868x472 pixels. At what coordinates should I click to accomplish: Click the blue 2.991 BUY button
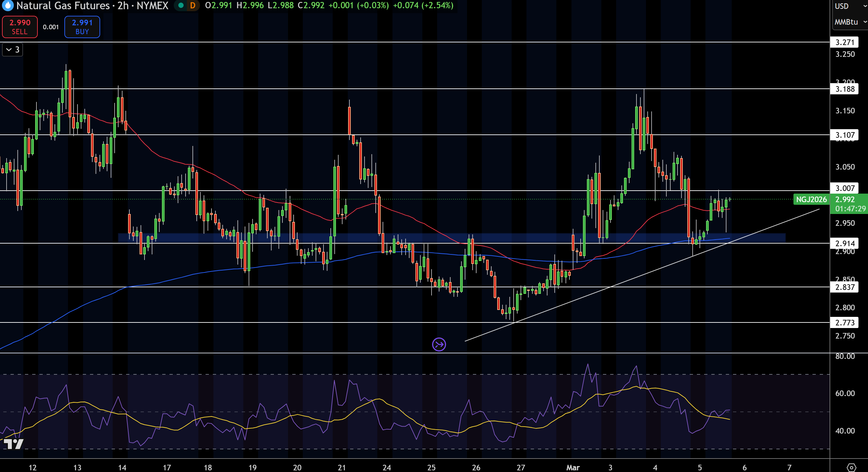click(x=82, y=27)
